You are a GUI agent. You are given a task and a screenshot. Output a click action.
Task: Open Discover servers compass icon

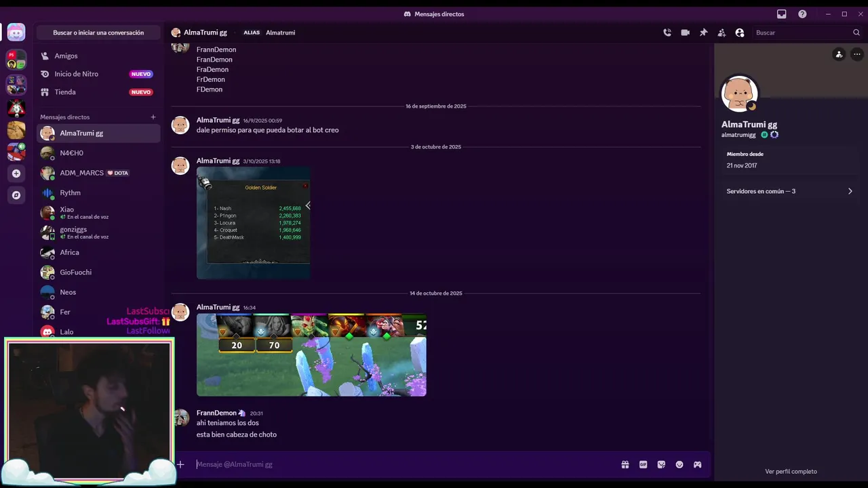pos(16,195)
